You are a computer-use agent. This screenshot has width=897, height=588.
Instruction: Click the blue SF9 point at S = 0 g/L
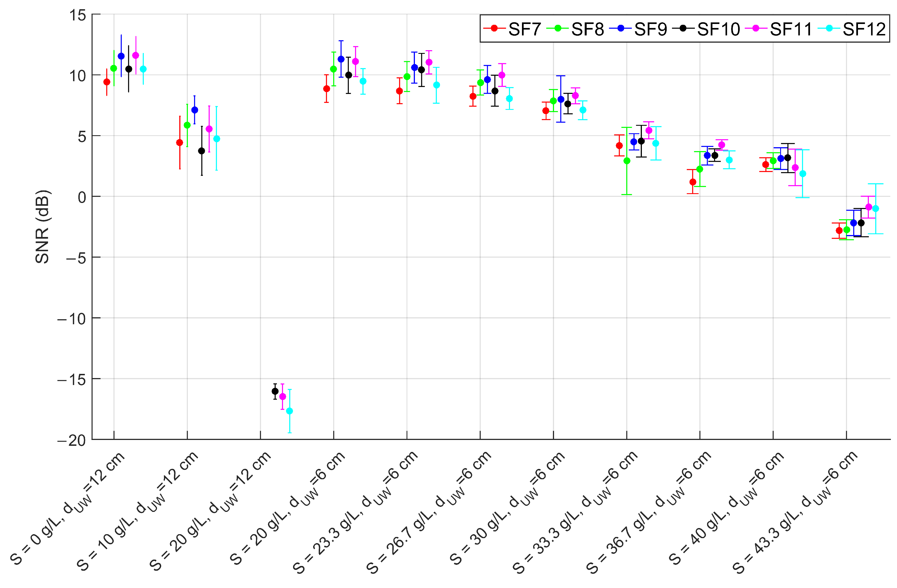pos(121,56)
